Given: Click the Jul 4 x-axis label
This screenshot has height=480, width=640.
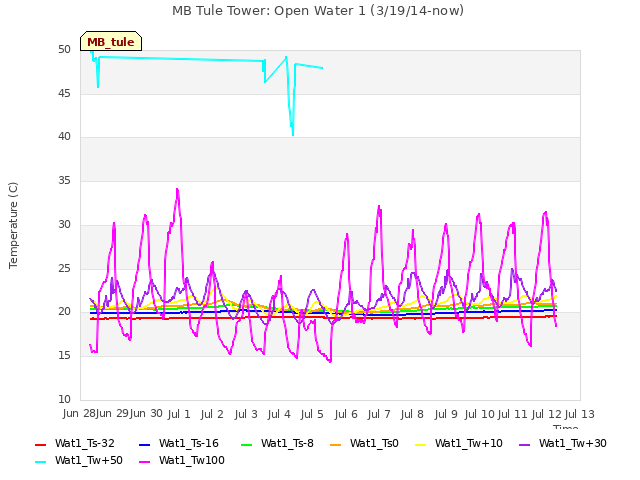Looking at the screenshot, I should click(279, 414).
